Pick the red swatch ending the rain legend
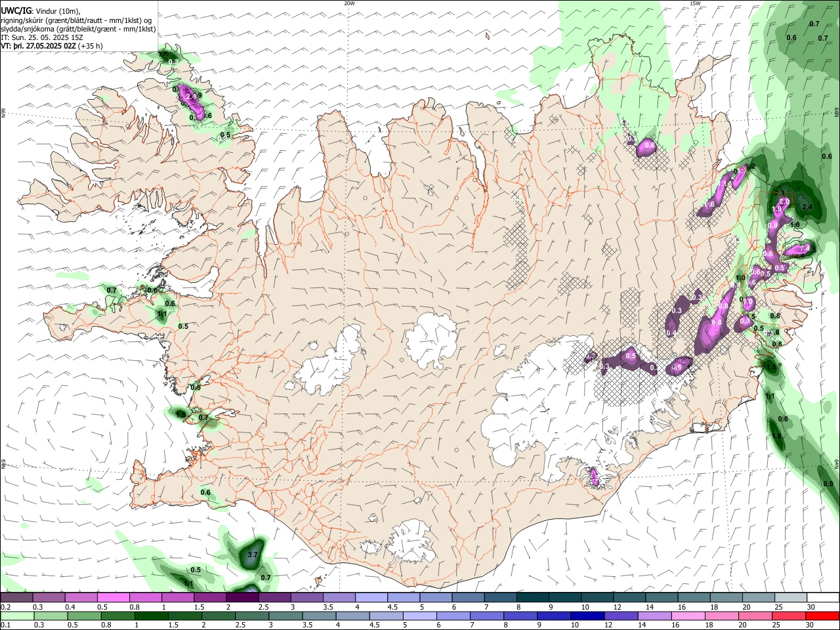Image resolution: width=840 pixels, height=630 pixels. tap(823, 616)
